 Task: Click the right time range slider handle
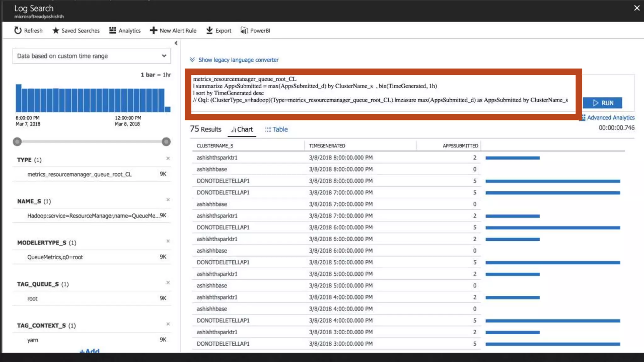pyautogui.click(x=166, y=142)
